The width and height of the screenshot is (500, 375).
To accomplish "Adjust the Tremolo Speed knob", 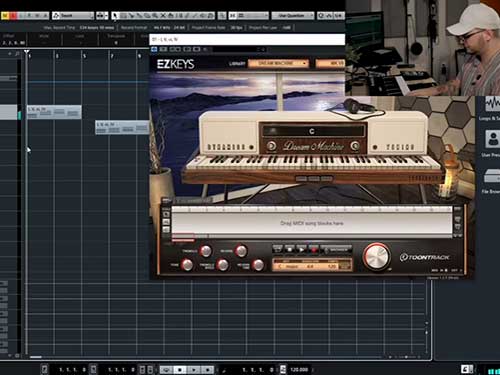I will click(222, 265).
